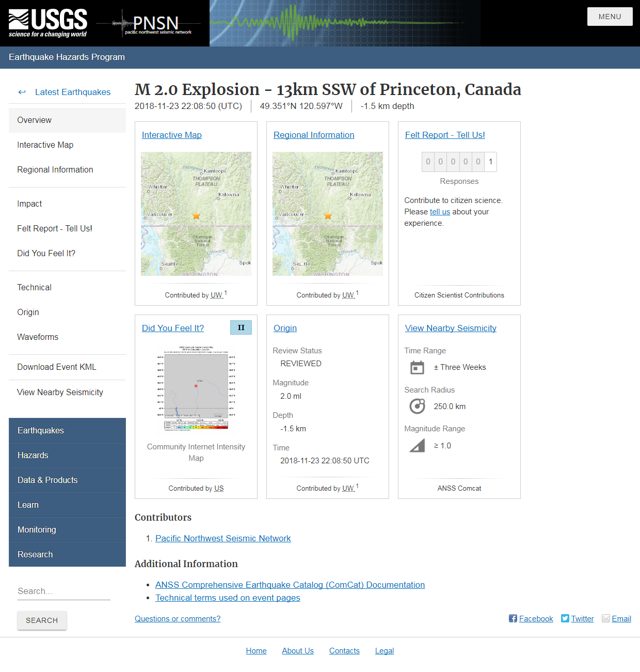640x672 pixels.
Task: Click the search radius compass icon
Action: (x=417, y=406)
